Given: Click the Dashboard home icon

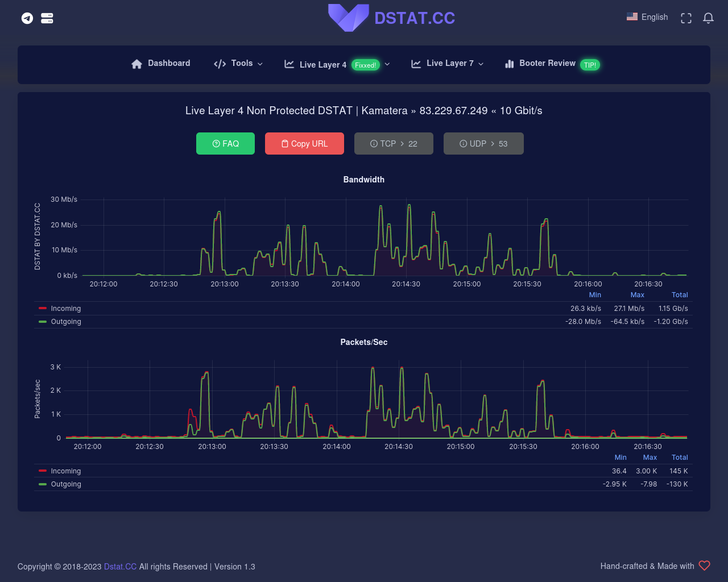Looking at the screenshot, I should 136,64.
